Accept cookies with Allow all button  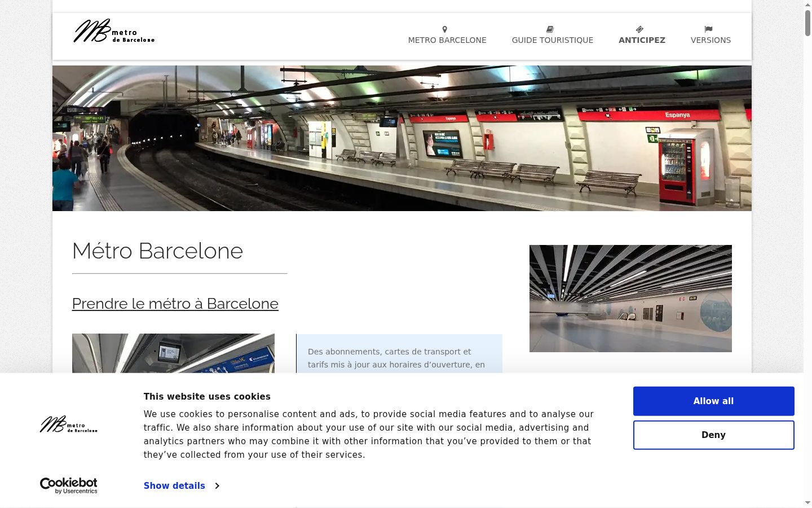point(713,401)
